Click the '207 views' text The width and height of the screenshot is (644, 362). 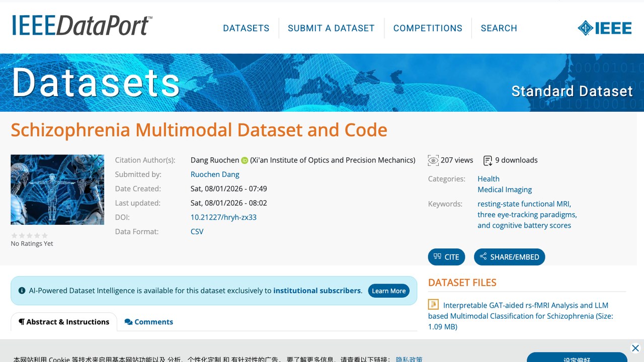[457, 160]
